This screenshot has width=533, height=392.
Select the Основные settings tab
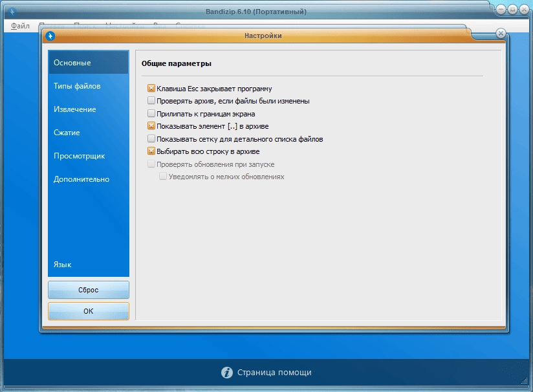coord(89,63)
